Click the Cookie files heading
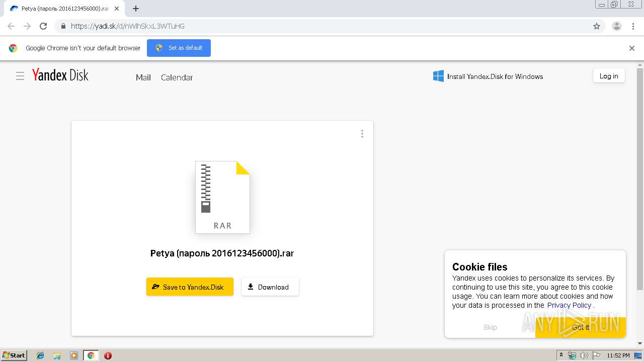This screenshot has height=362, width=644. pos(480,267)
